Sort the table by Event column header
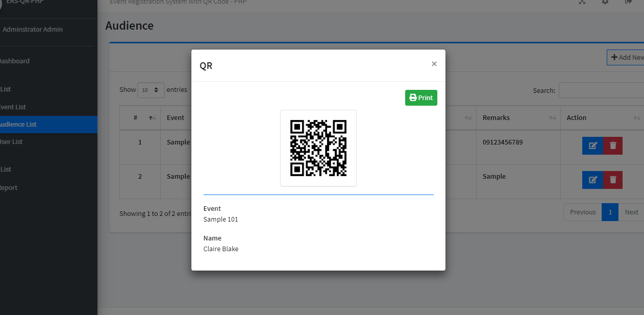 (x=176, y=118)
